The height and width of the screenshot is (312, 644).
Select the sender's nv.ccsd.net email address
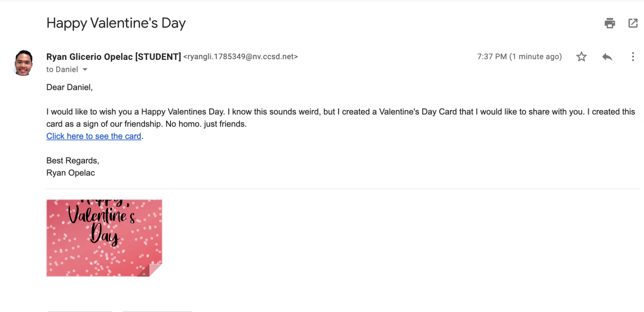240,57
